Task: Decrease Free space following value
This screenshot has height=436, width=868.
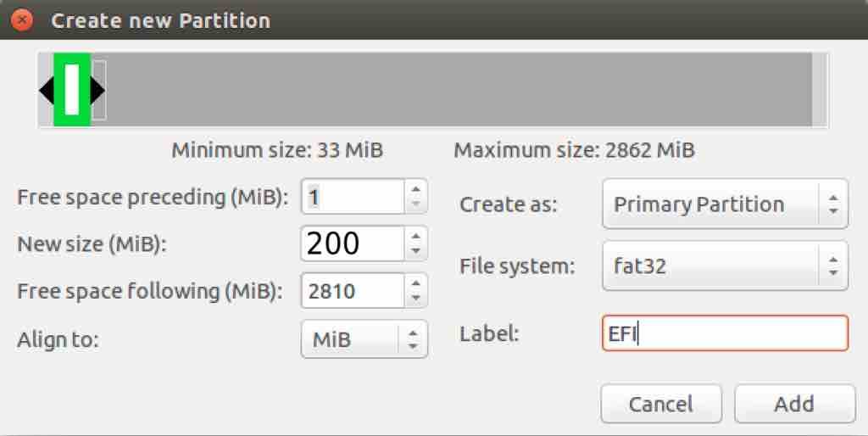Action: click(x=416, y=298)
